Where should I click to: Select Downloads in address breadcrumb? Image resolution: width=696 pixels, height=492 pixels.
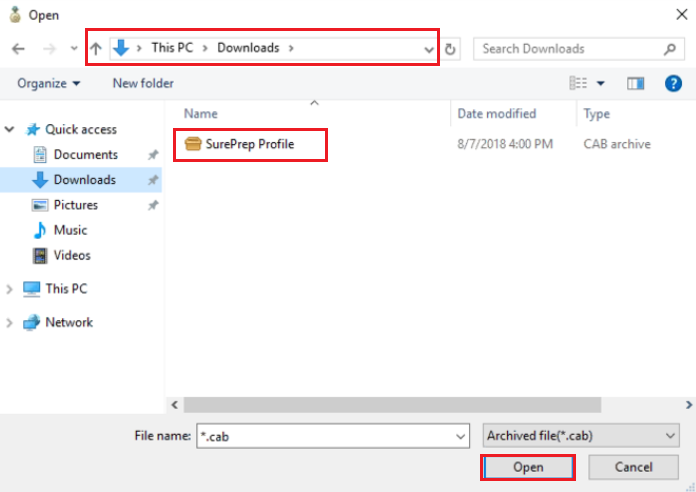(x=248, y=48)
